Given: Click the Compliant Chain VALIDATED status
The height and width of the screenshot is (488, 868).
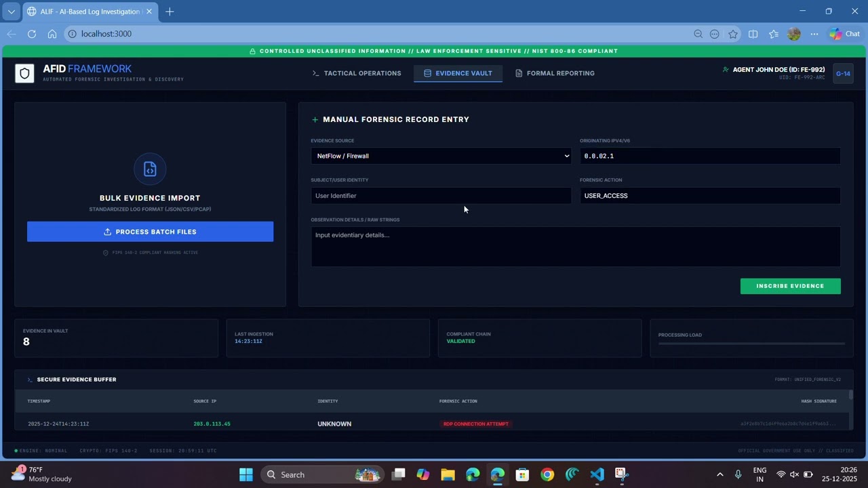Looking at the screenshot, I should (x=461, y=341).
